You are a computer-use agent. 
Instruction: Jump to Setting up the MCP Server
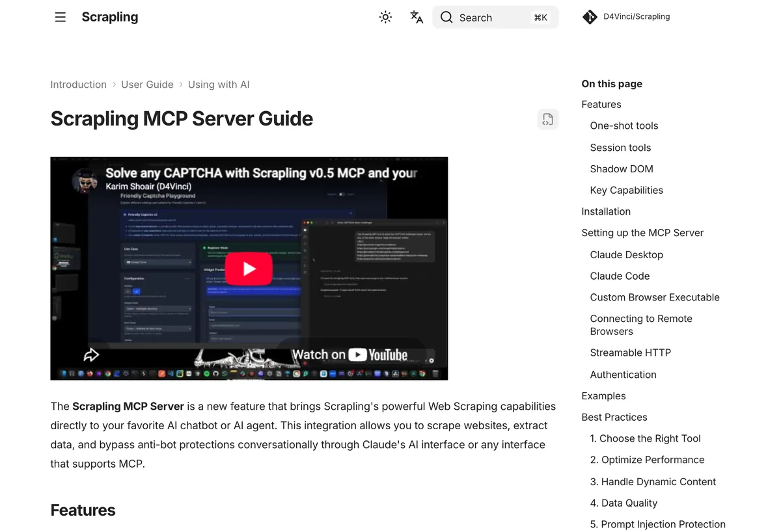(642, 233)
